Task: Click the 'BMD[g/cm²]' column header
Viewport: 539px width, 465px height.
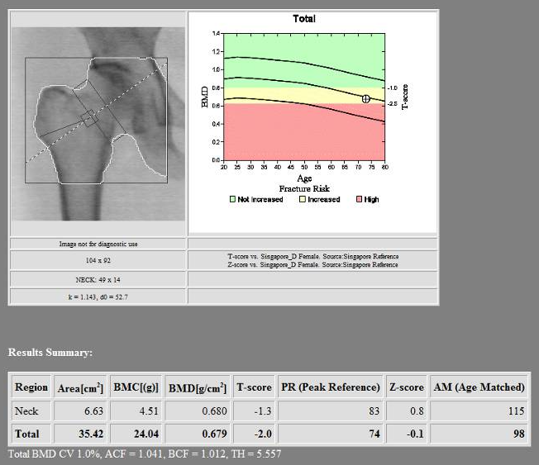Action: click(198, 387)
